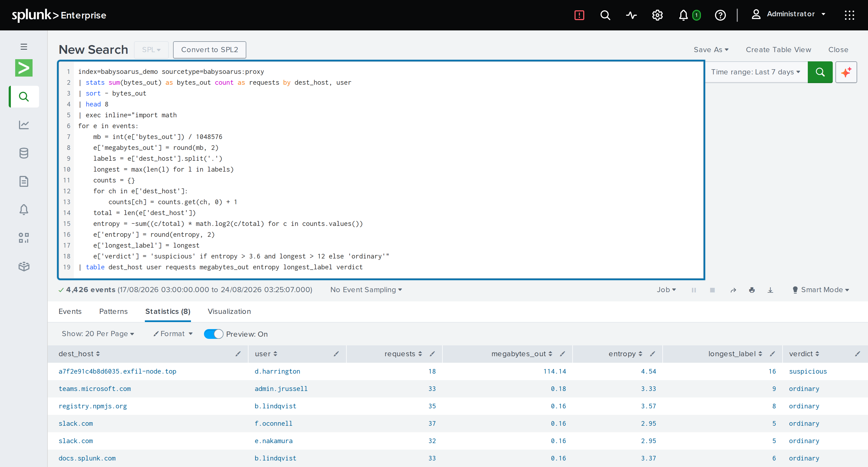
Task: Open the sidebar reports document icon
Action: (x=24, y=181)
